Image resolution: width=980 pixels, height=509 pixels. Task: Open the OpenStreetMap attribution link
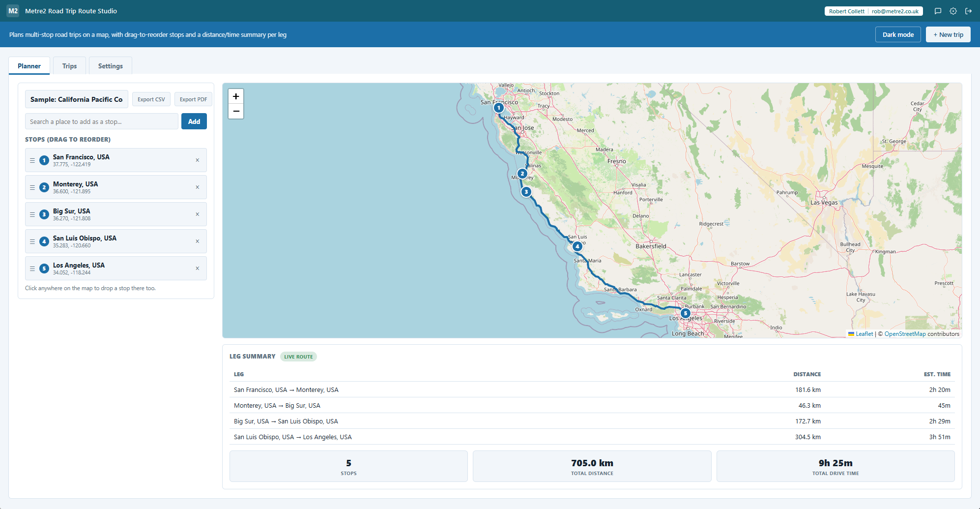[905, 334]
